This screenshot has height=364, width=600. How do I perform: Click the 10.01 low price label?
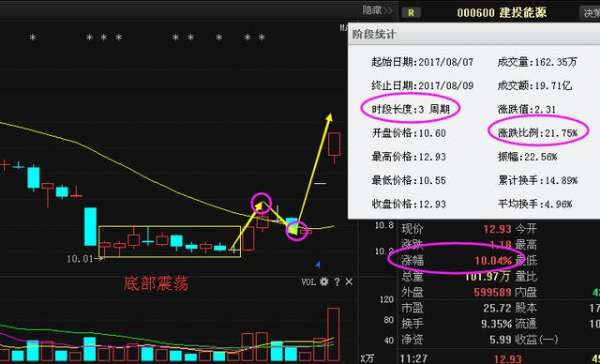coord(80,259)
